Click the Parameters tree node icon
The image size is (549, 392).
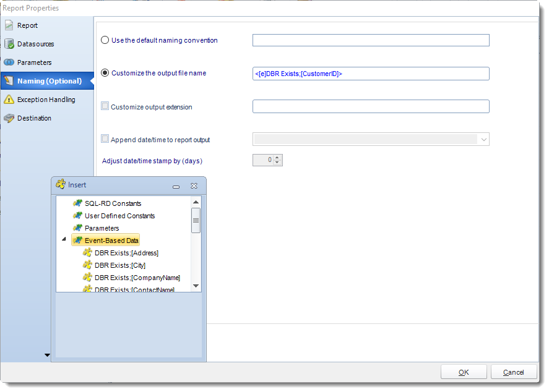(x=78, y=228)
